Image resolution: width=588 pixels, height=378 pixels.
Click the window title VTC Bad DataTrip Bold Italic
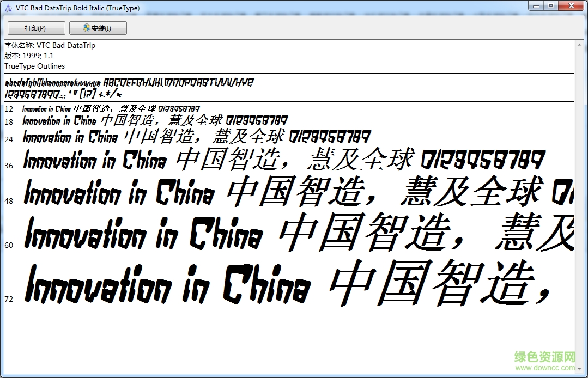77,8
